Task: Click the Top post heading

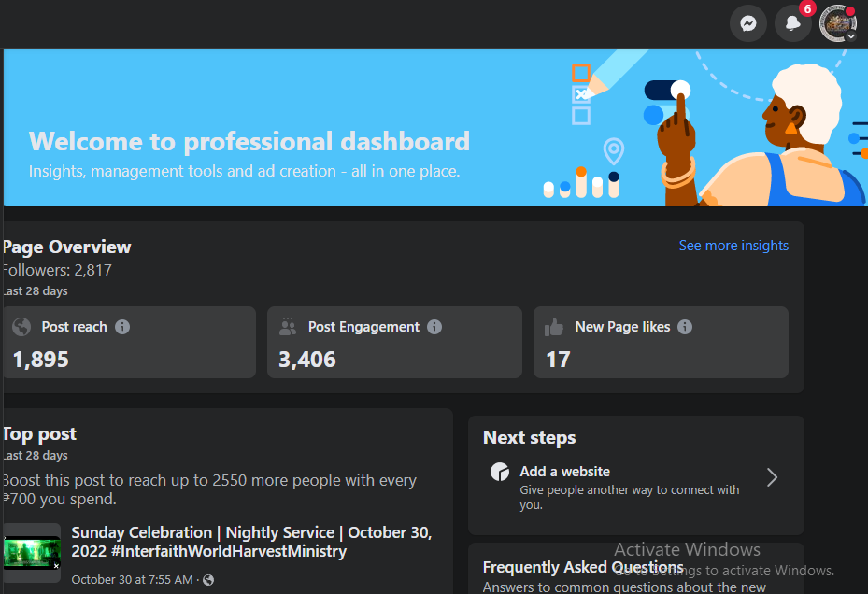Action: click(39, 434)
